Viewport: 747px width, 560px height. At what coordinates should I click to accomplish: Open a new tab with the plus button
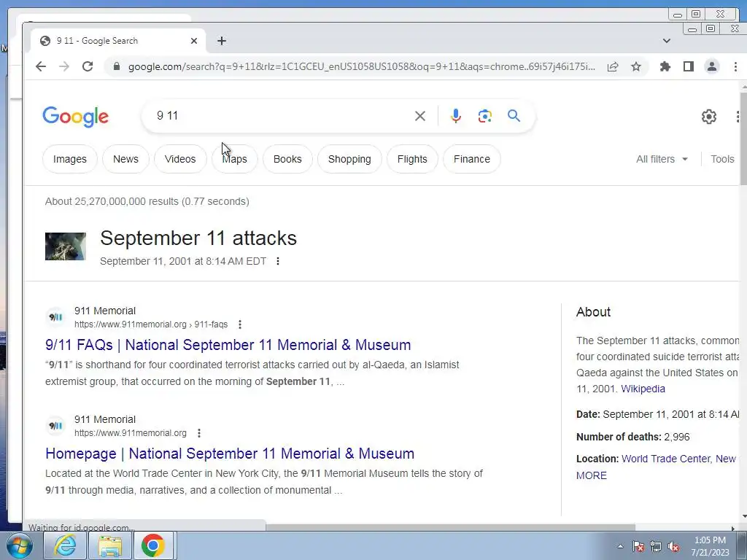point(222,41)
